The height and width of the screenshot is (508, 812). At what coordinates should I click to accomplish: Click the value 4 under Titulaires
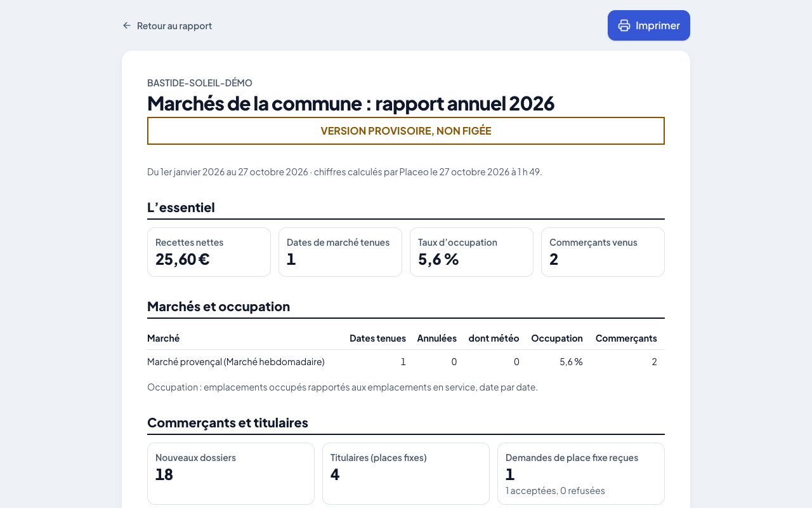(x=335, y=474)
